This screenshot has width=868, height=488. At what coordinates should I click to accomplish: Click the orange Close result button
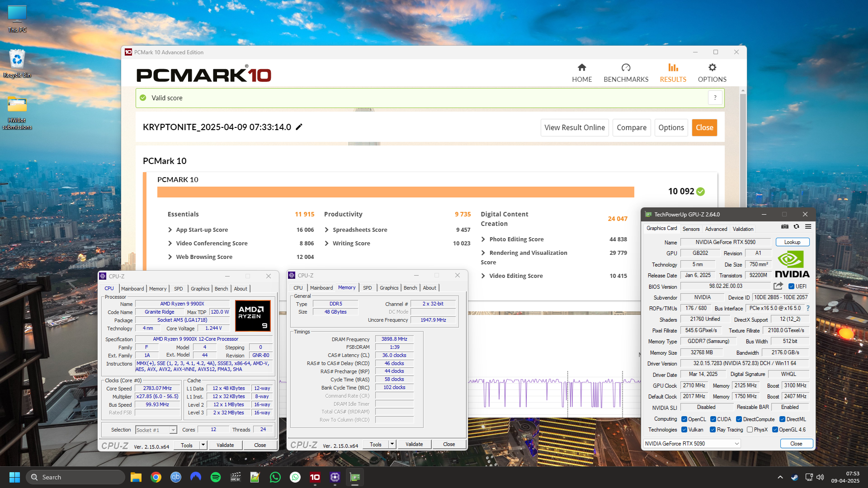click(x=704, y=127)
